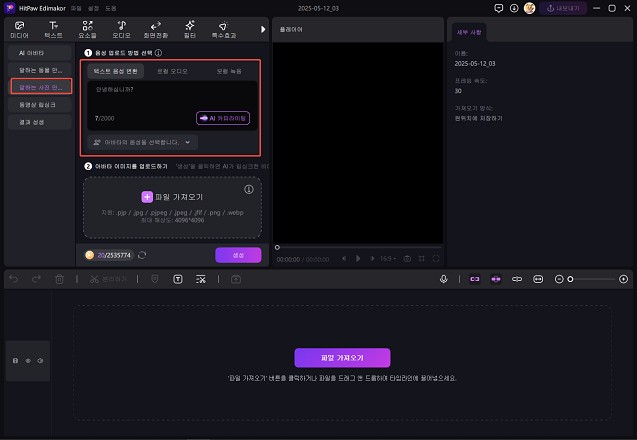Open the 필터 (Filter) tool
The height and width of the screenshot is (440, 637).
189,28
